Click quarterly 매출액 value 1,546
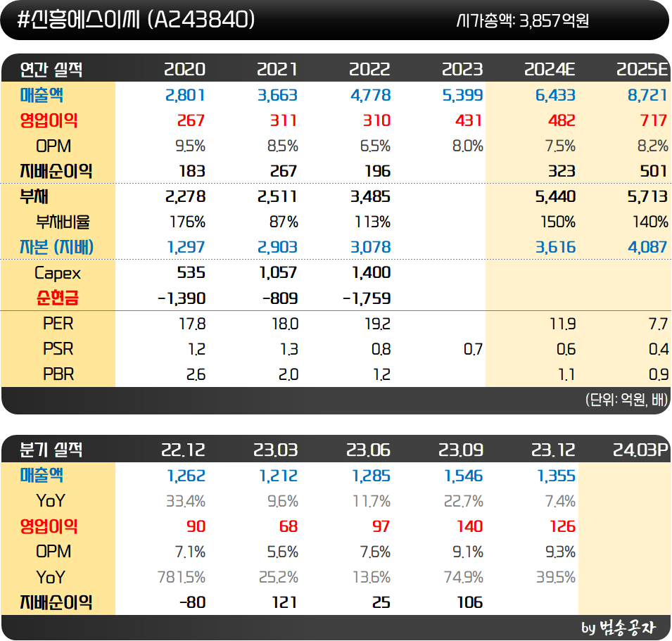The width and height of the screenshot is (672, 641). click(463, 476)
